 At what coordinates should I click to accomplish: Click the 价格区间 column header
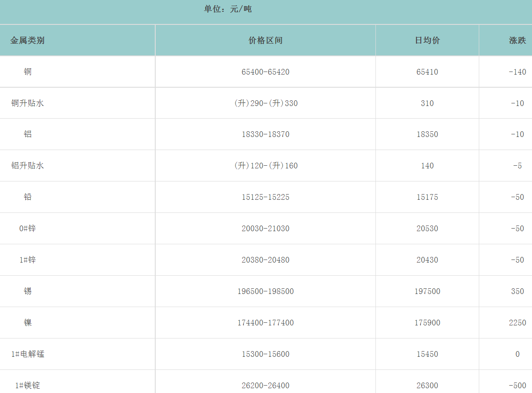tap(265, 41)
